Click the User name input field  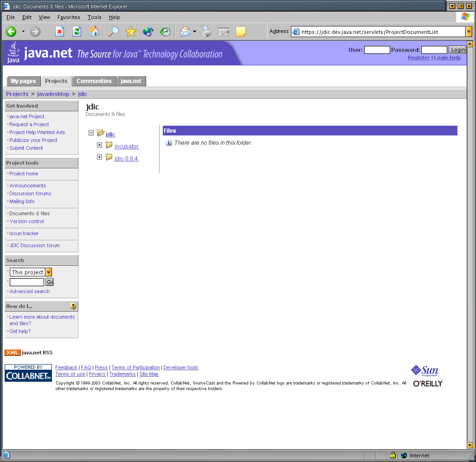coord(377,50)
